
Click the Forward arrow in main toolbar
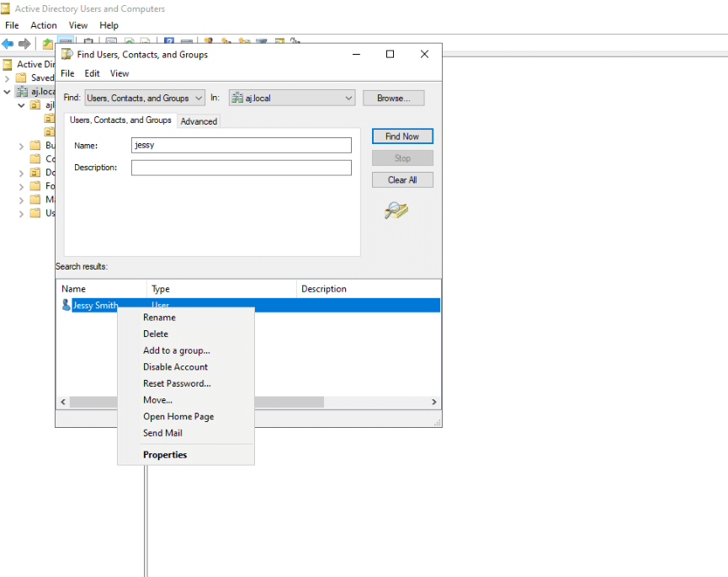(x=24, y=43)
